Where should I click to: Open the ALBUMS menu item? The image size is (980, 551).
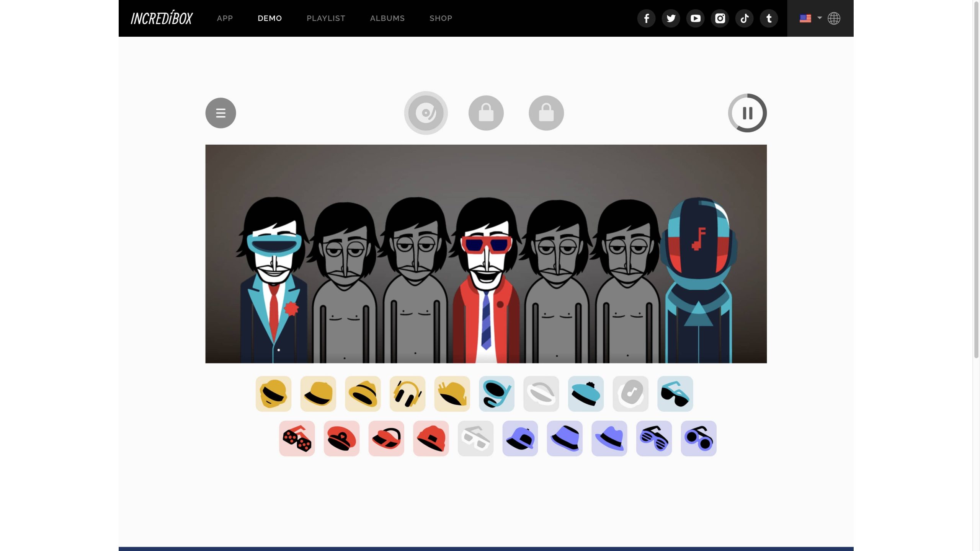387,18
